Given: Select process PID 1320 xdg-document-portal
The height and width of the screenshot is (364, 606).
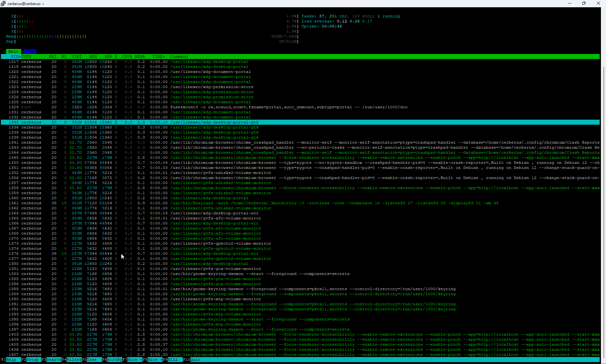Looking at the screenshot, I should point(300,72).
